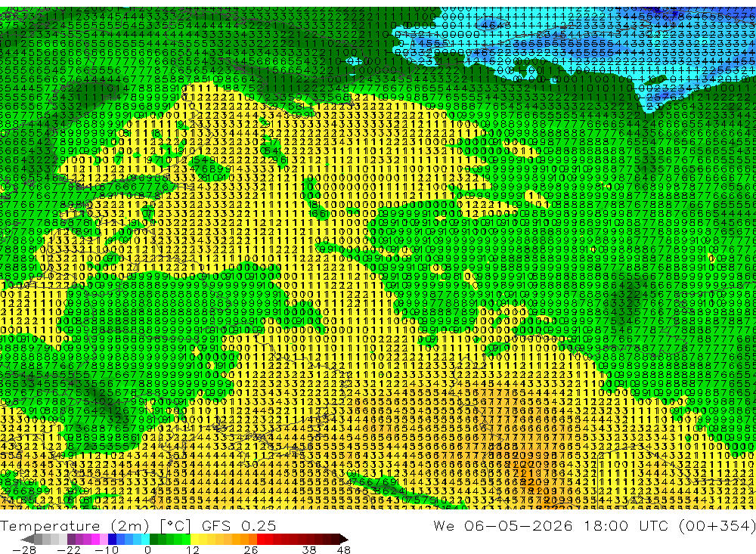Click the dark purple legend swatch above -22
This screenshot has width=756, height=554.
tap(71, 540)
